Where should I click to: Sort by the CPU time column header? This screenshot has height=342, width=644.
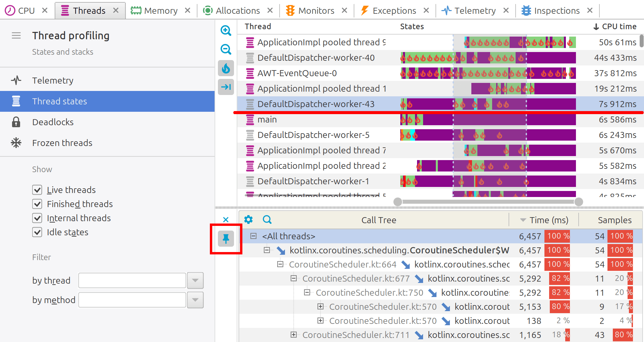pyautogui.click(x=615, y=27)
